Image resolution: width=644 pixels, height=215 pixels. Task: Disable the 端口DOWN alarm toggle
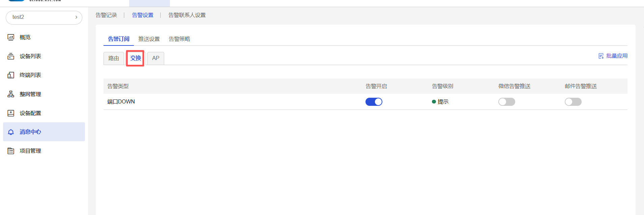374,102
